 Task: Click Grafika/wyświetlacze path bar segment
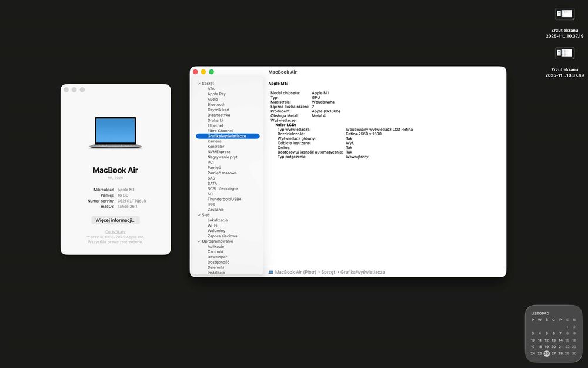(x=363, y=272)
